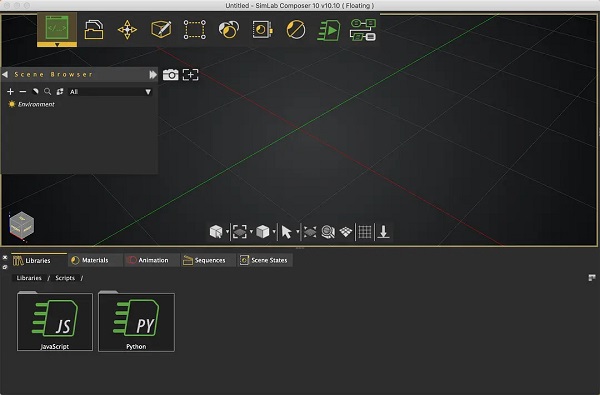Open the Scripting workbench icon
Viewport: 600px width, 395px height.
tap(57, 28)
